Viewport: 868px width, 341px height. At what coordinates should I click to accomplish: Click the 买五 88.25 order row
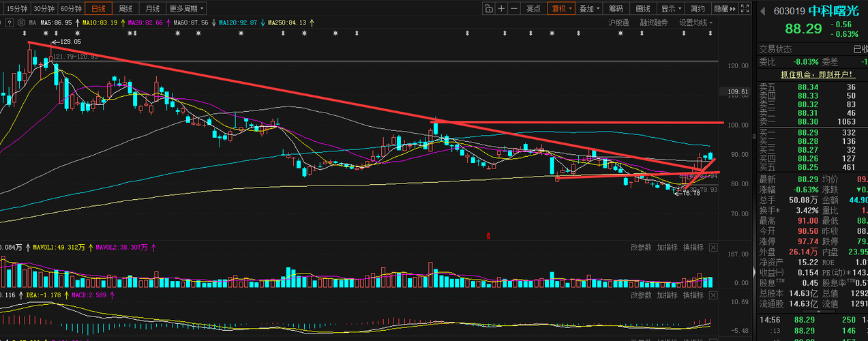(812, 167)
